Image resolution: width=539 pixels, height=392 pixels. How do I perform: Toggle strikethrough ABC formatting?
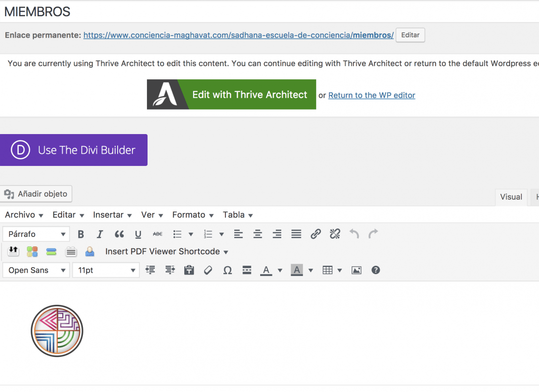[157, 234]
